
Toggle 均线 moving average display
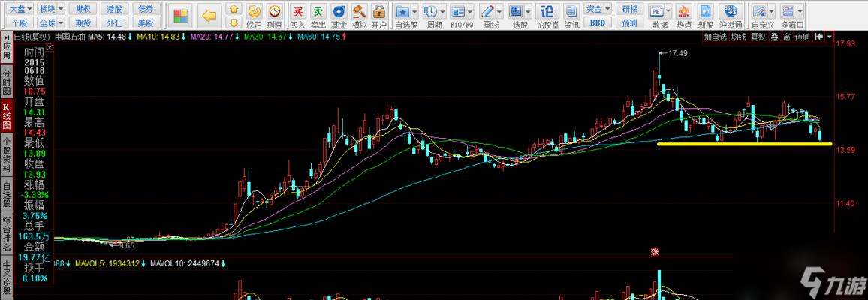click(x=738, y=37)
